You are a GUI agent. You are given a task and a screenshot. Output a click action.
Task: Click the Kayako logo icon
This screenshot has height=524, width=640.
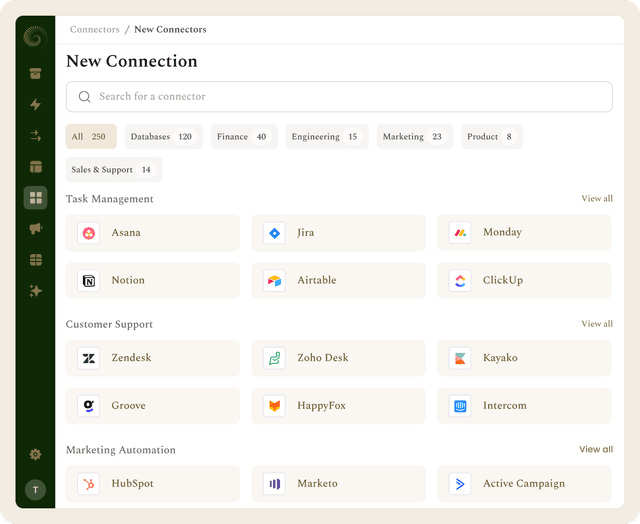click(x=460, y=358)
